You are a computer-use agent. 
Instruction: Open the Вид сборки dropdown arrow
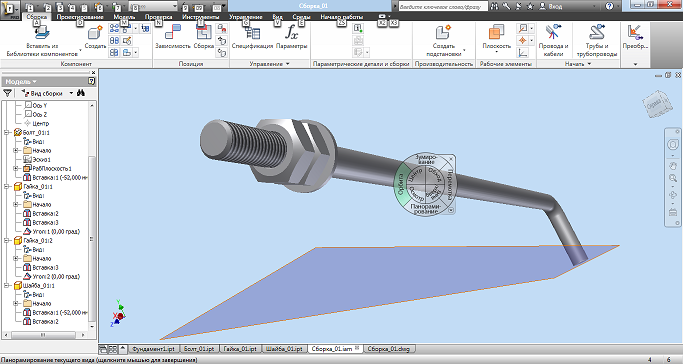71,93
